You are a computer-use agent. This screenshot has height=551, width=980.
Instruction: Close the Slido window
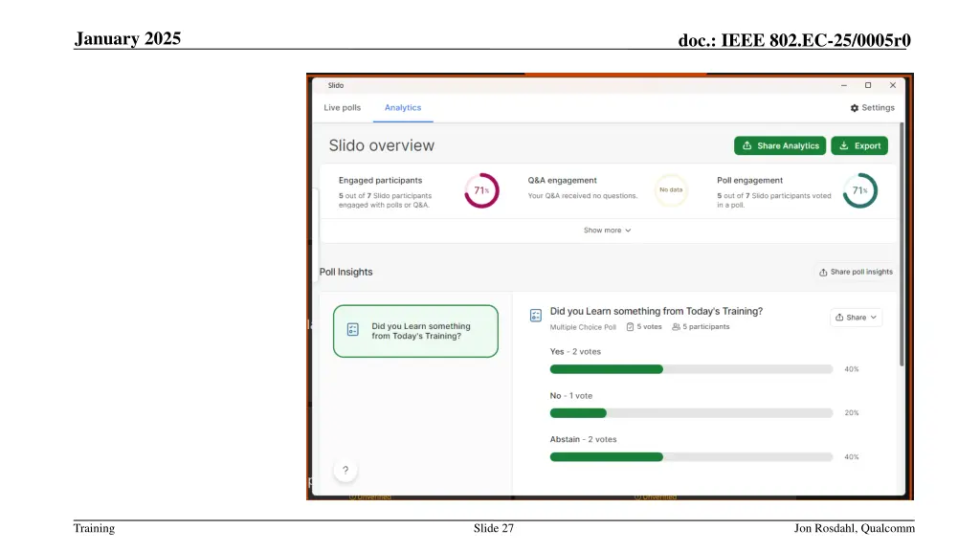point(893,85)
